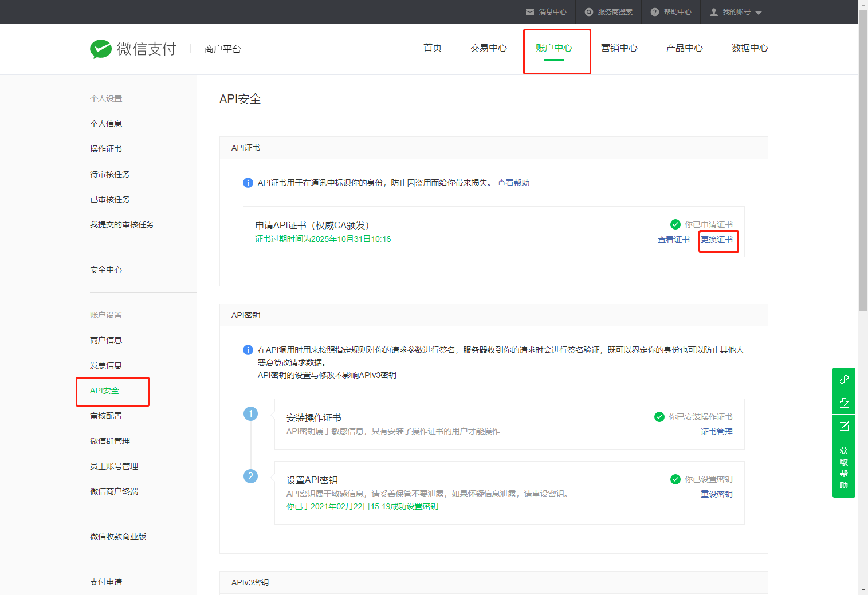Screen dimensions: 868x595
Task: Click the 服务商搜索 search icon
Action: pyautogui.click(x=588, y=12)
